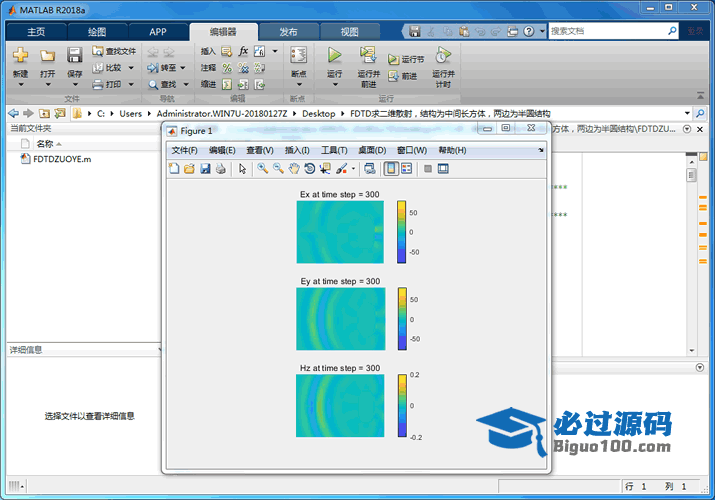Click Save Figure icon in figure toolbar
Viewport: 715px width, 500px height.
point(205,169)
